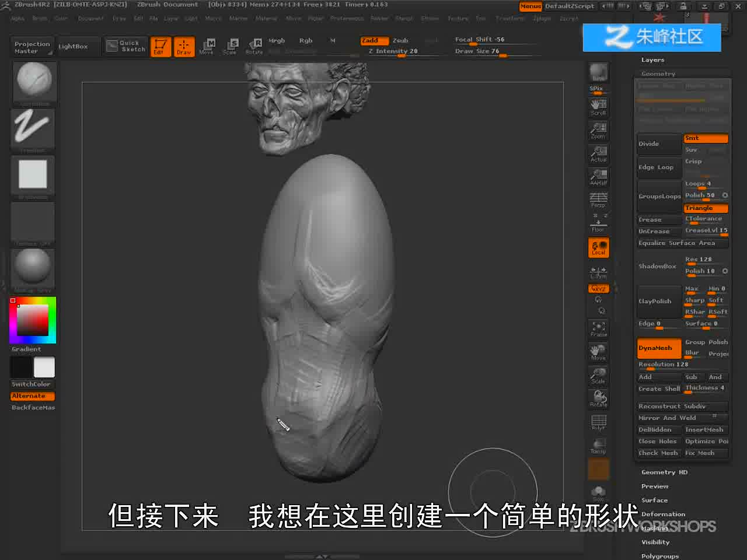Toggle the Smt option beside Divide
Image resolution: width=747 pixels, height=560 pixels.
pos(706,138)
